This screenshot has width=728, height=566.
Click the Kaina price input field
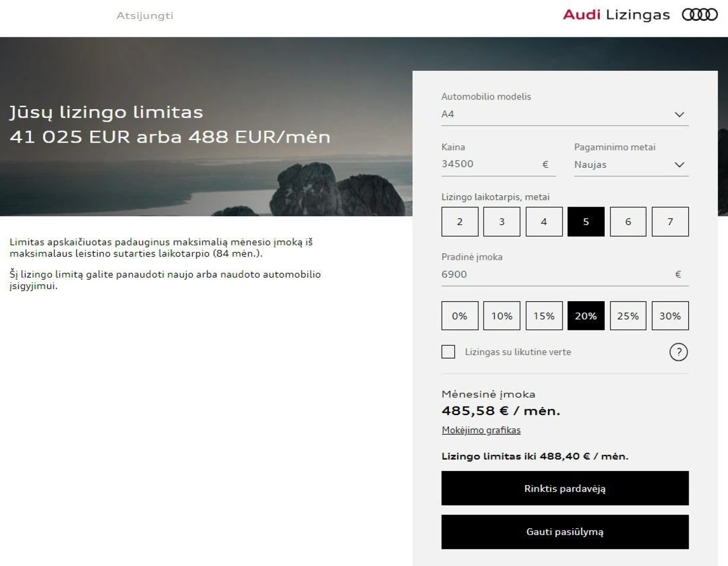(498, 164)
